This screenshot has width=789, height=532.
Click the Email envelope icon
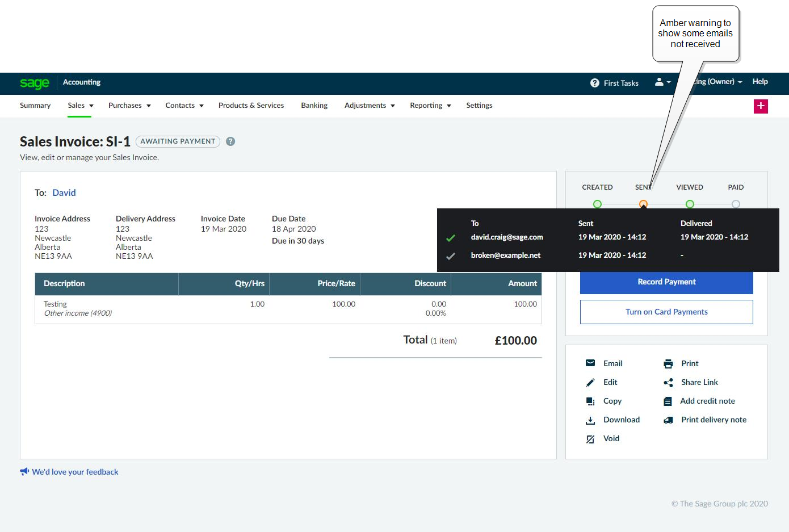[590, 363]
